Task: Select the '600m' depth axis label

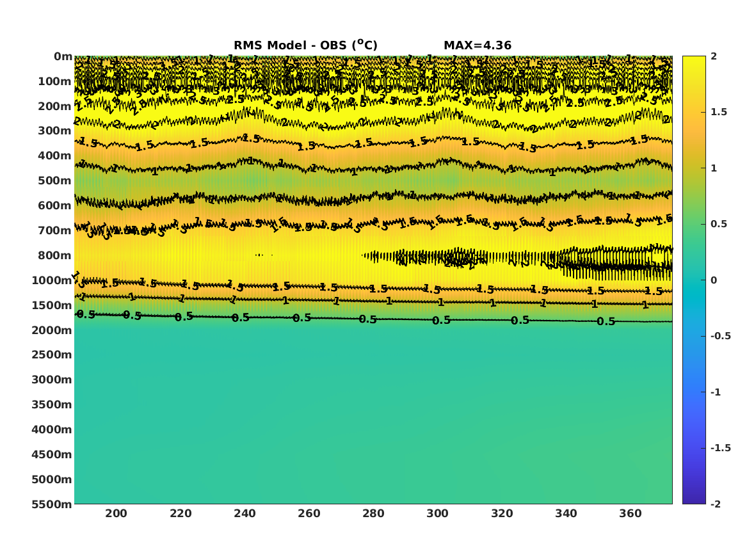Action: pyautogui.click(x=55, y=205)
